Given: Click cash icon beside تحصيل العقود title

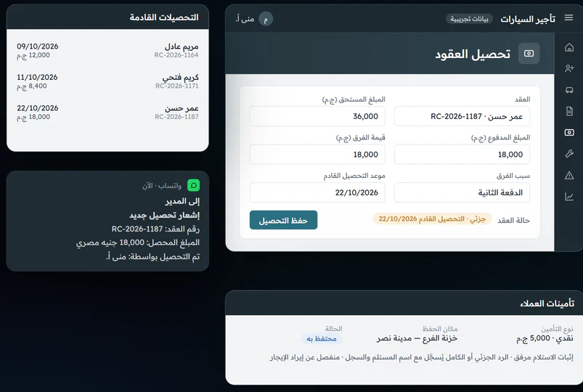Looking at the screenshot, I should pyautogui.click(x=529, y=54).
